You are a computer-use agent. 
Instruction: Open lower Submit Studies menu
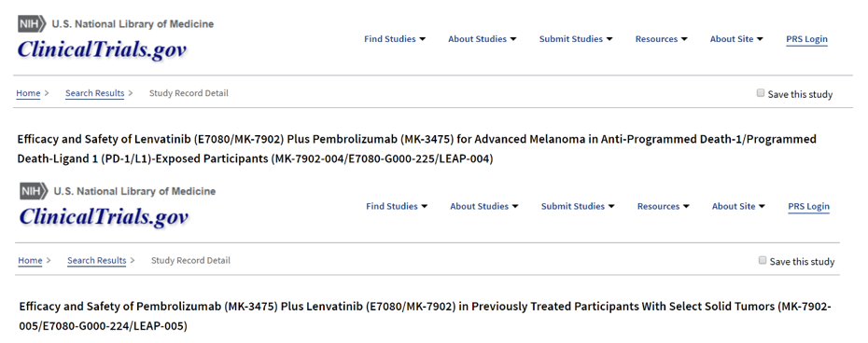(578, 206)
